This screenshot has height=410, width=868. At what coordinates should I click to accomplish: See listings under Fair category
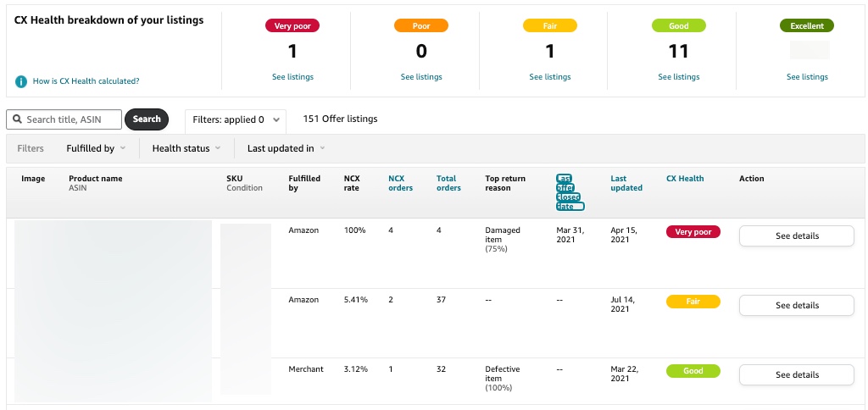(x=550, y=77)
